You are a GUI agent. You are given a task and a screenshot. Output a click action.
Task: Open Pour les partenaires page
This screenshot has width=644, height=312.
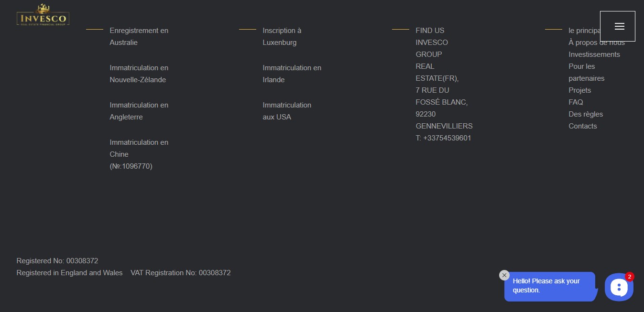pos(586,72)
